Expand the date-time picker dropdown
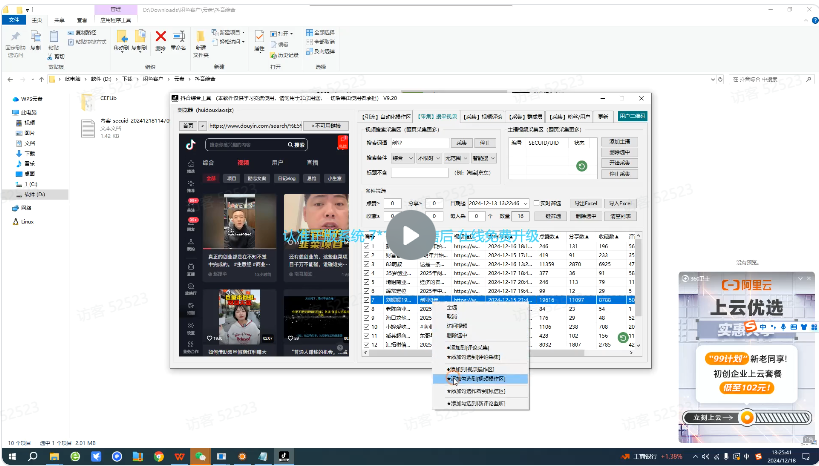This screenshot has height=466, width=819. point(528,203)
